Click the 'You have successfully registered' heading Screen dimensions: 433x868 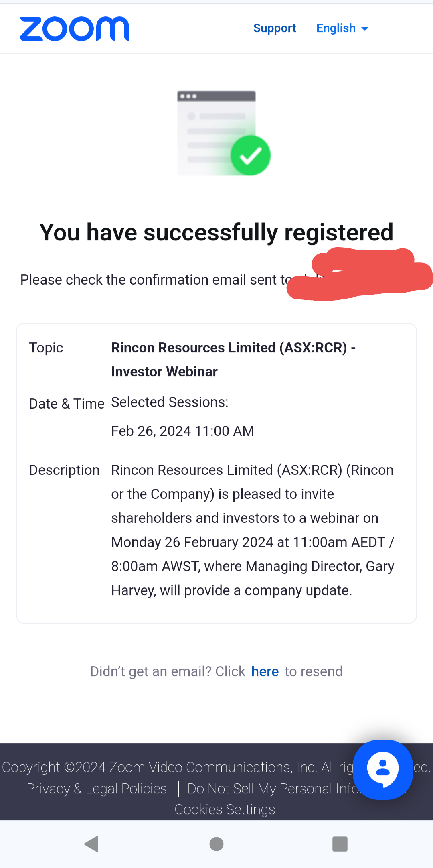(216, 232)
